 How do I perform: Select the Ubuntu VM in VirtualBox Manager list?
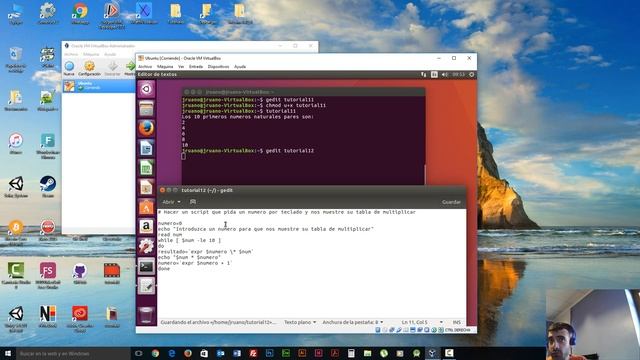99,86
